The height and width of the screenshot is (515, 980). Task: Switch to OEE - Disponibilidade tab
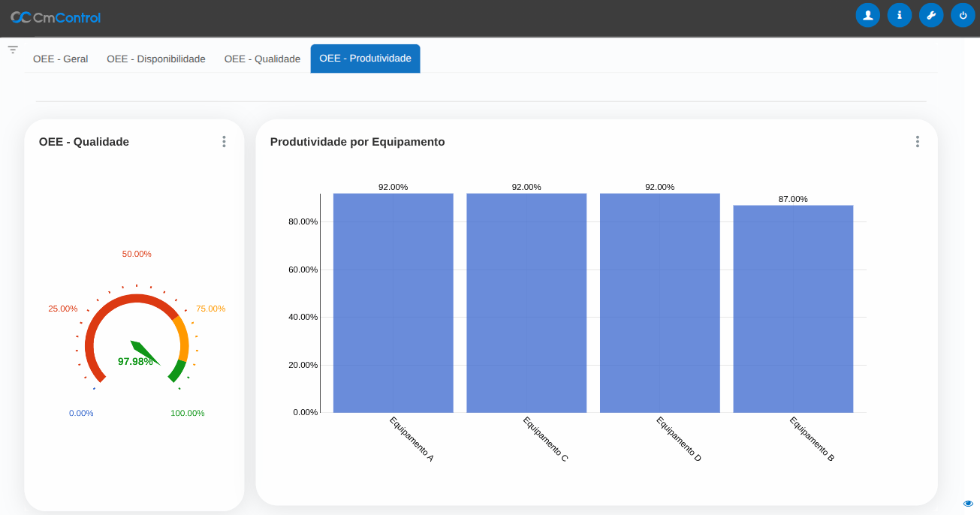click(x=155, y=59)
